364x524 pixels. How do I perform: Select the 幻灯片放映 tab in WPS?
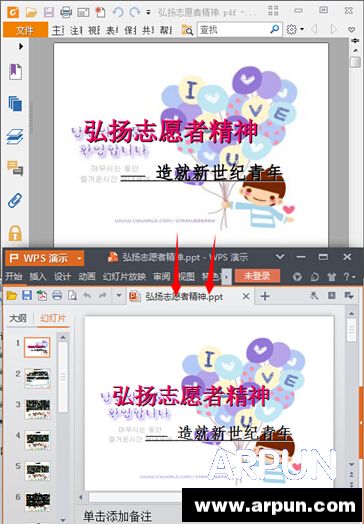click(x=124, y=276)
